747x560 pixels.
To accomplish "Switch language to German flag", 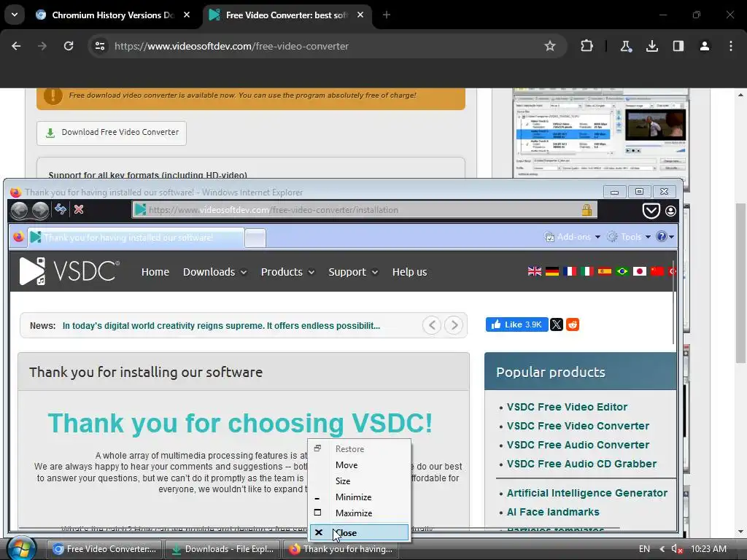I will [552, 271].
